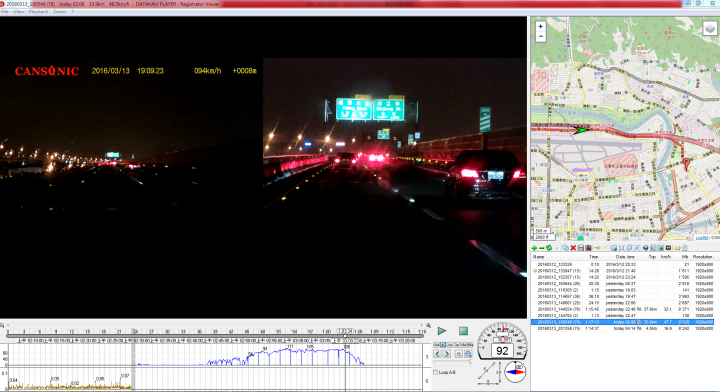
Task: Open the Playback menu
Action: coord(38,11)
